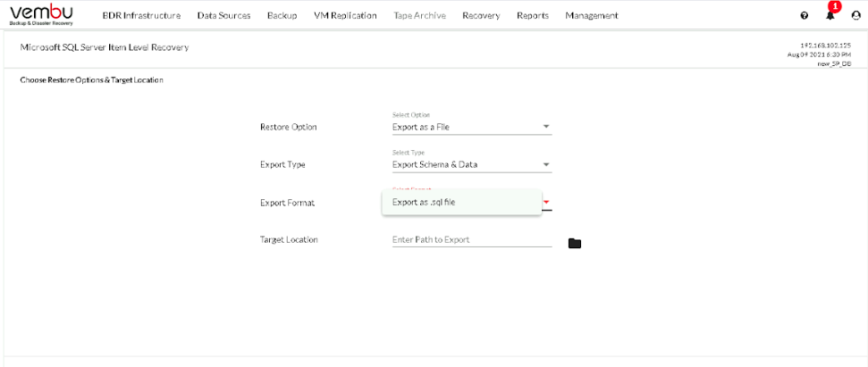Select 'Export as .sql file' option
This screenshot has width=868, height=367.
click(x=461, y=203)
